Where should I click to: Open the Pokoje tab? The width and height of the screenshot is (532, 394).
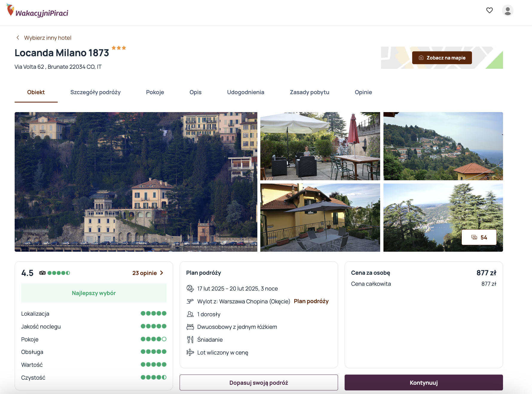click(155, 92)
